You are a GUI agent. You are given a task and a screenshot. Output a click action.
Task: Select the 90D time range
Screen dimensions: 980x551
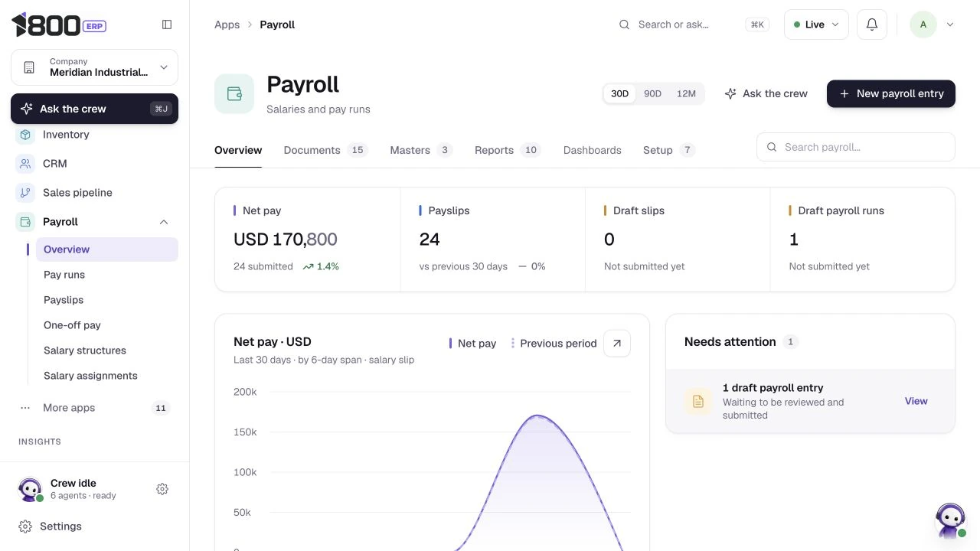coord(652,93)
